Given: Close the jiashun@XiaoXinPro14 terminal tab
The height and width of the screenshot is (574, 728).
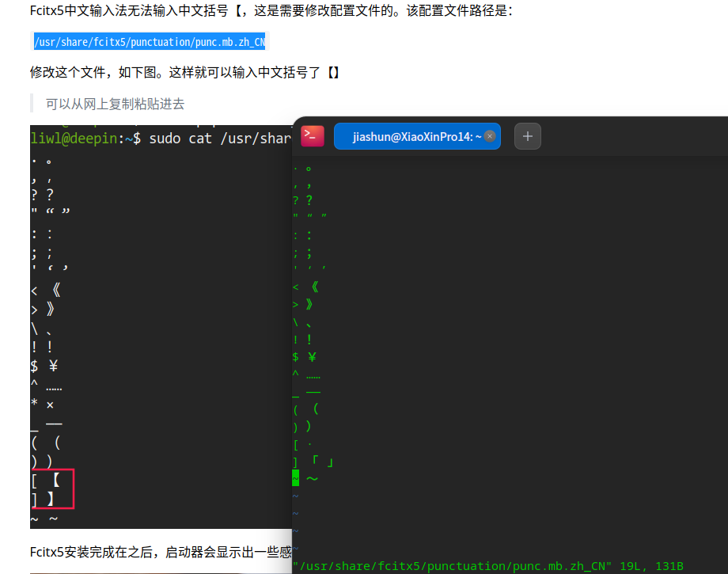Looking at the screenshot, I should coord(489,136).
